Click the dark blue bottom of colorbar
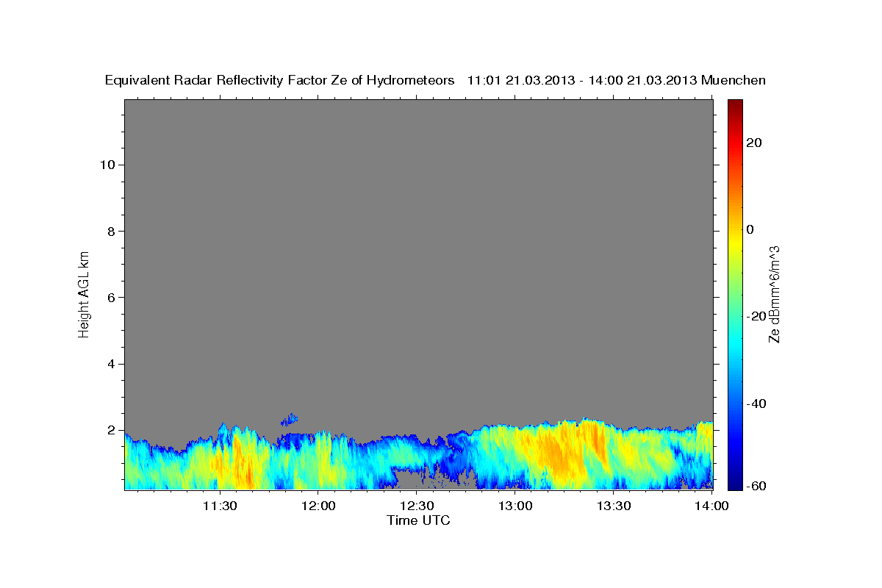The height and width of the screenshot is (588, 882). 734,484
